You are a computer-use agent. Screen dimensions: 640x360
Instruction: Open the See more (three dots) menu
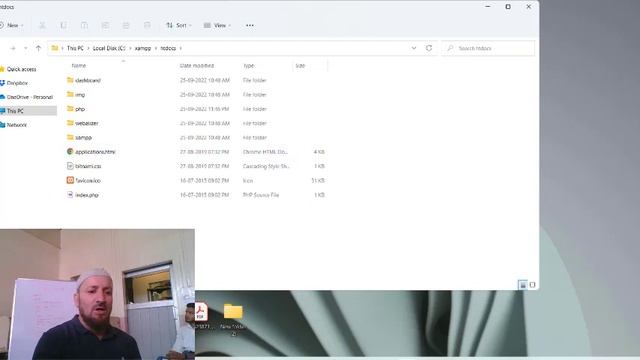[250, 25]
